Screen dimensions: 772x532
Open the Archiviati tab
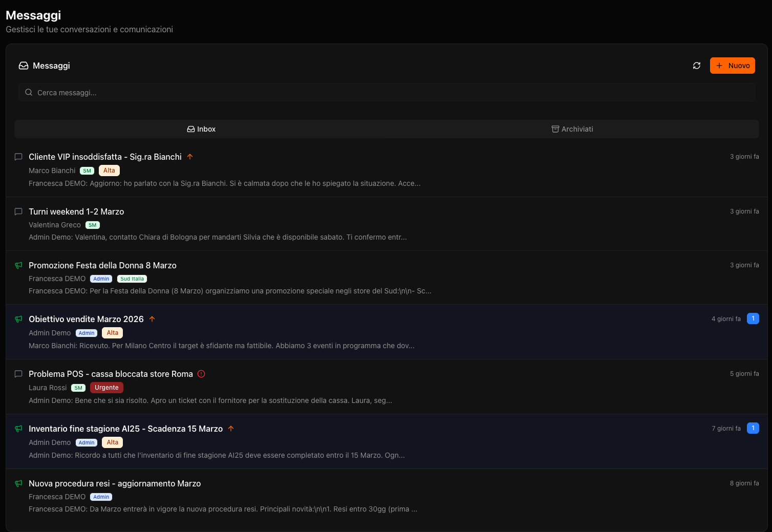click(x=572, y=129)
